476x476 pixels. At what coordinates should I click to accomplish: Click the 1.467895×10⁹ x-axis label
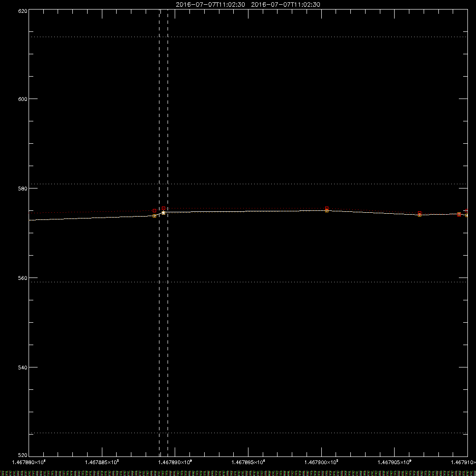click(248, 462)
